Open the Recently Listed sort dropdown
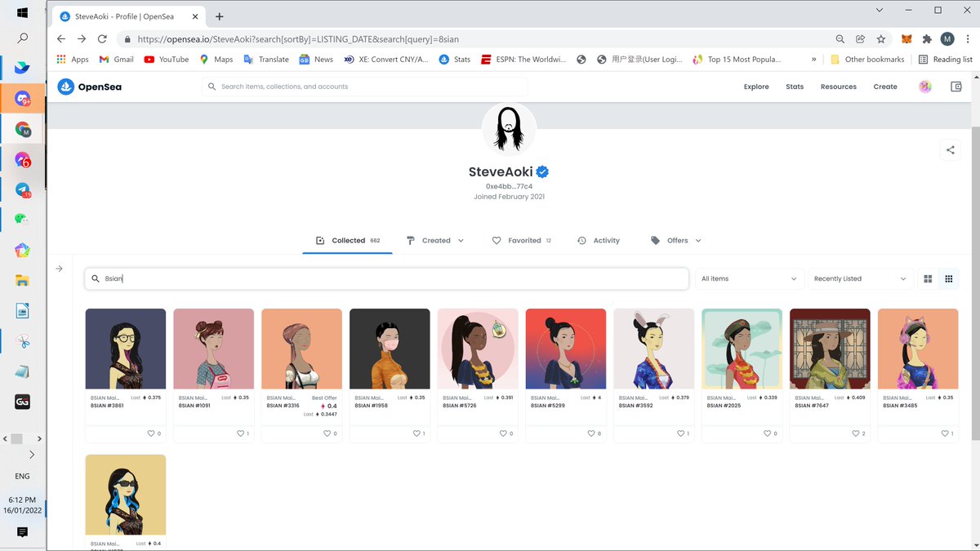Viewport: 980px width, 551px height. pos(860,279)
